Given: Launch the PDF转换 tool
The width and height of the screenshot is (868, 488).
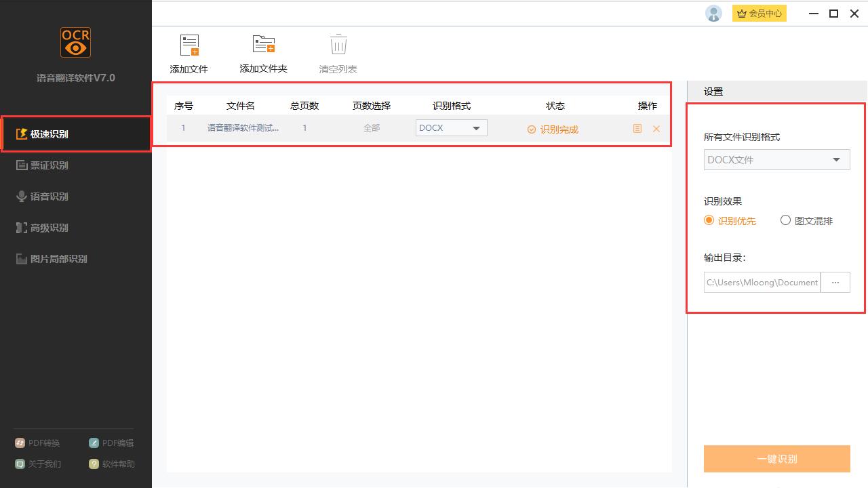Looking at the screenshot, I should tap(37, 443).
